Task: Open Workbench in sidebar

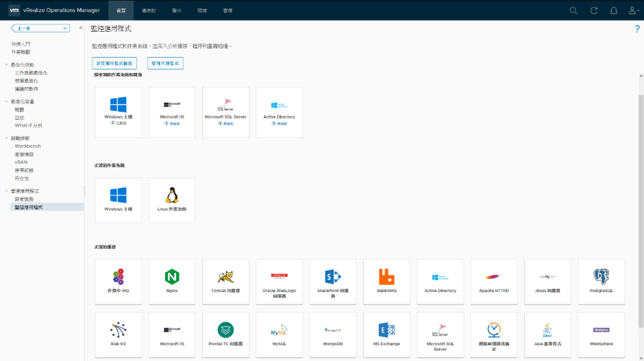Action: 28,146
